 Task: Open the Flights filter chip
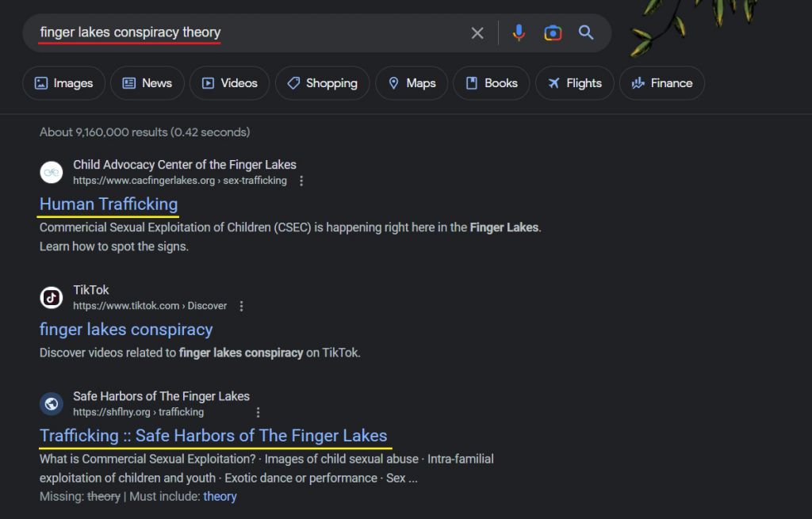pos(575,83)
